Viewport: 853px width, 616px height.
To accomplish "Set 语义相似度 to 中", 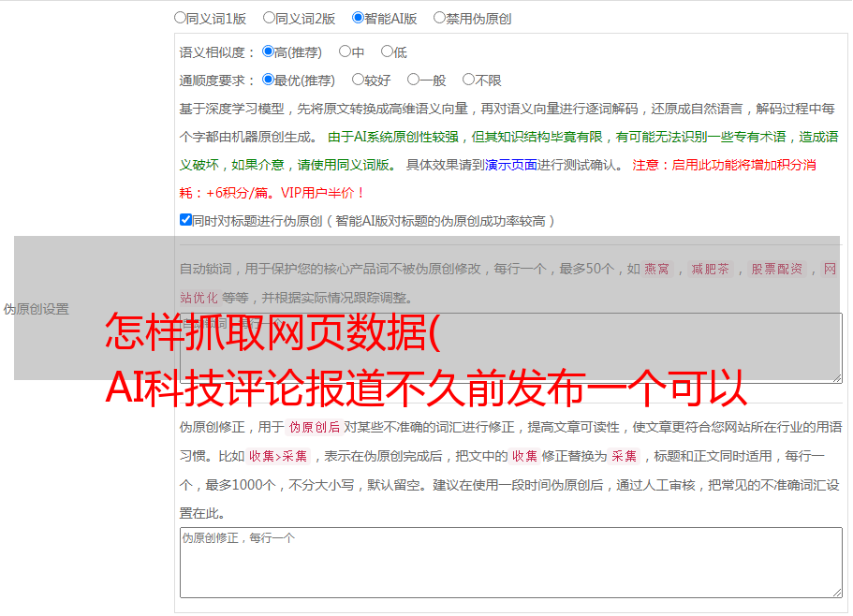I will coord(345,51).
